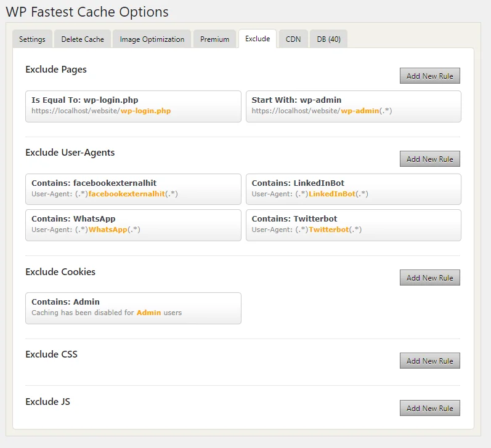
Task: Switch to the Delete Cache tab
Action: [x=83, y=39]
